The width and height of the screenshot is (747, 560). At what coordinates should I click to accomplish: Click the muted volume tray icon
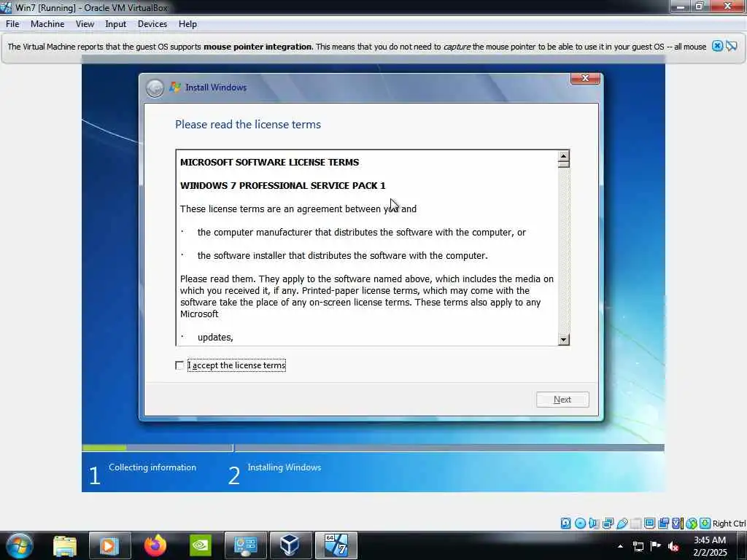(673, 546)
